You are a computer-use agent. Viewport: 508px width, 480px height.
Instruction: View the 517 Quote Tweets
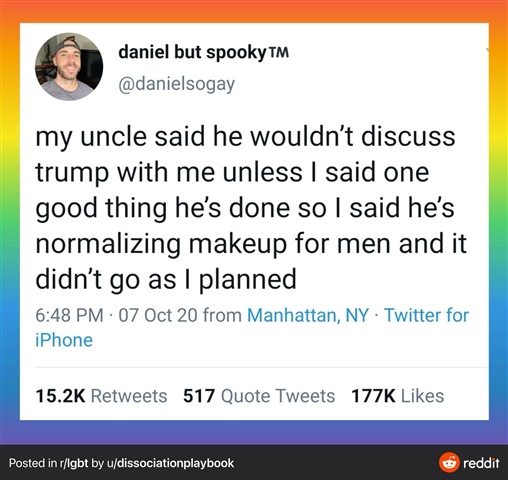point(259,396)
